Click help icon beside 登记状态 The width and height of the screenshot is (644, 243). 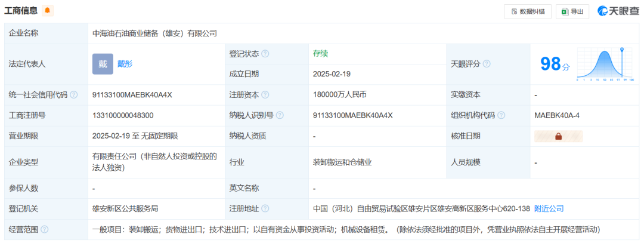265,54
